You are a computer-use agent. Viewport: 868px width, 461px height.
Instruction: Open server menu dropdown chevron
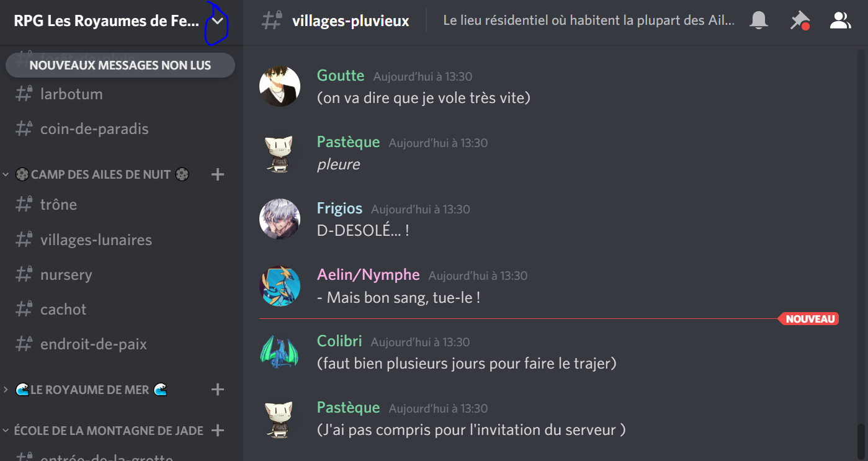pos(218,20)
